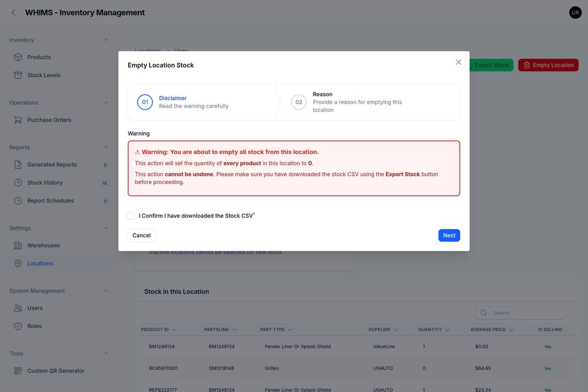The width and height of the screenshot is (588, 392).
Task: Click the Warehouses building icon
Action: pyautogui.click(x=18, y=245)
